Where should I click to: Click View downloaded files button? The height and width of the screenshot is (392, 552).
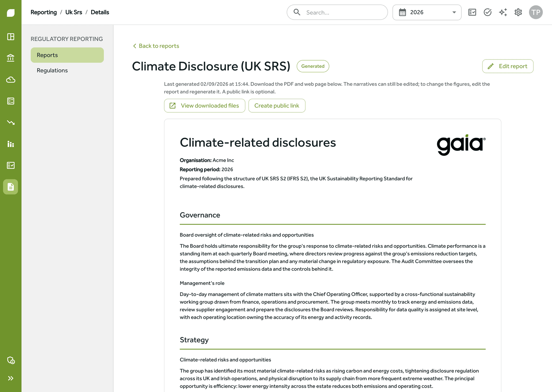coord(204,106)
